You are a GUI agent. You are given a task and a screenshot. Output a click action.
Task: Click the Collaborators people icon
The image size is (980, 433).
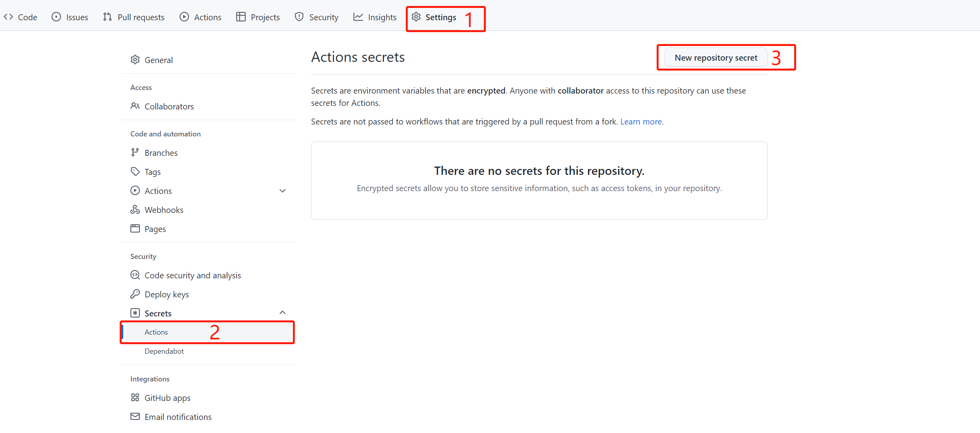(x=135, y=106)
